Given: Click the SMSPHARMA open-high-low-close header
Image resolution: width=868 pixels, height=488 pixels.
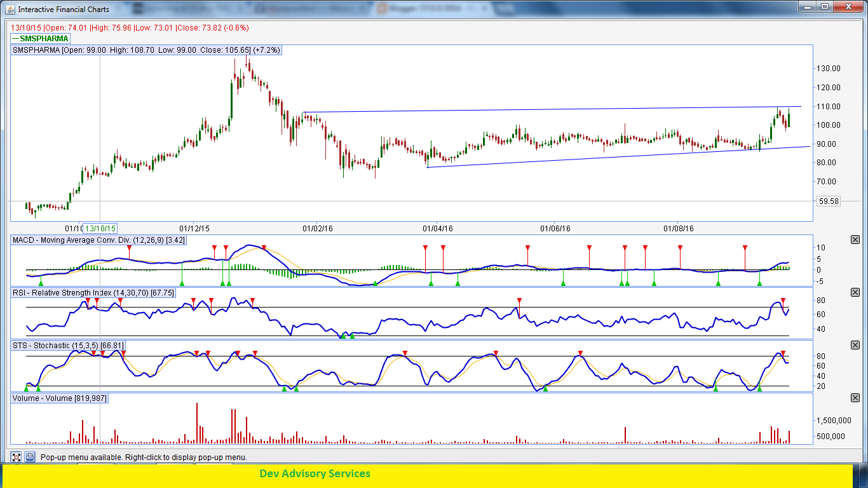Looking at the screenshot, I should pyautogui.click(x=146, y=50).
